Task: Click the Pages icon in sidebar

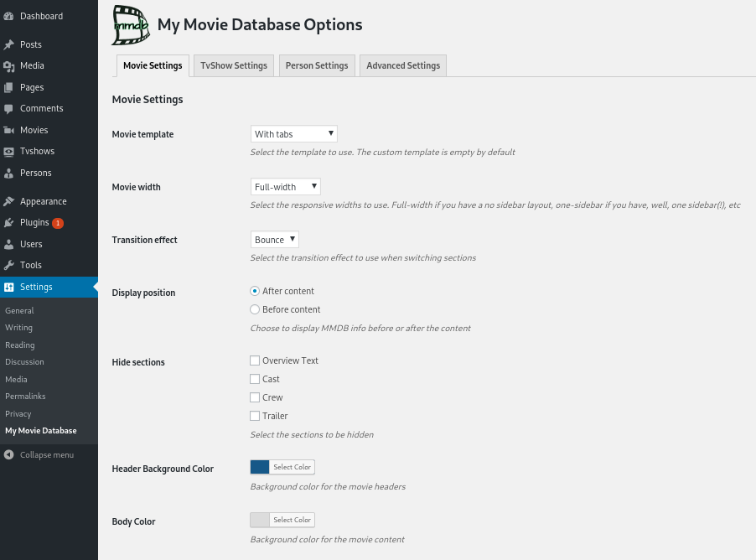Action: 8,87
